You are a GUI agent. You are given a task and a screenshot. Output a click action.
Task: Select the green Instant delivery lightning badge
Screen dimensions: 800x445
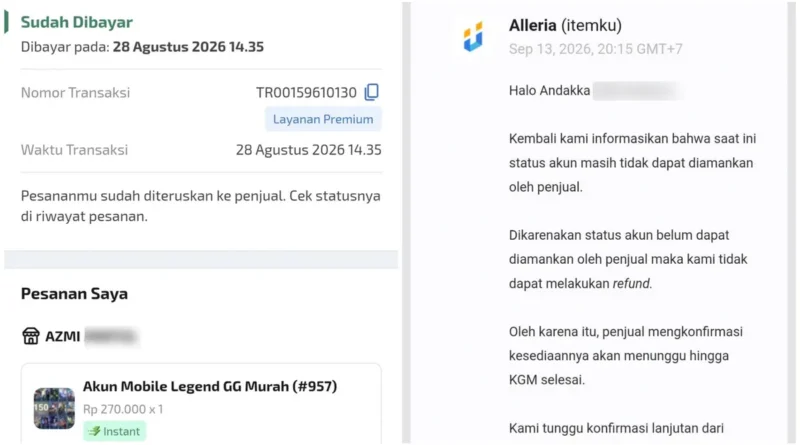pyautogui.click(x=115, y=431)
